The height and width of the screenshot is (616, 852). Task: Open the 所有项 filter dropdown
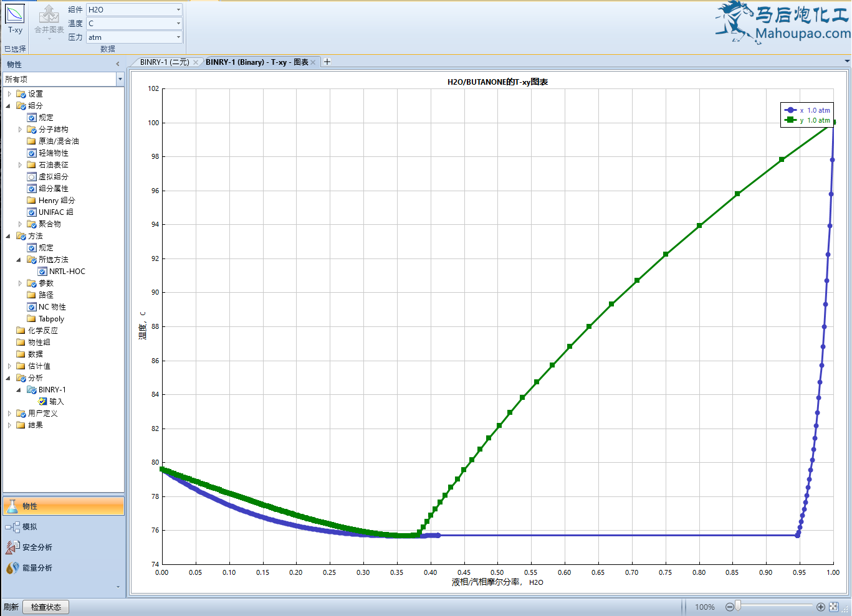120,79
